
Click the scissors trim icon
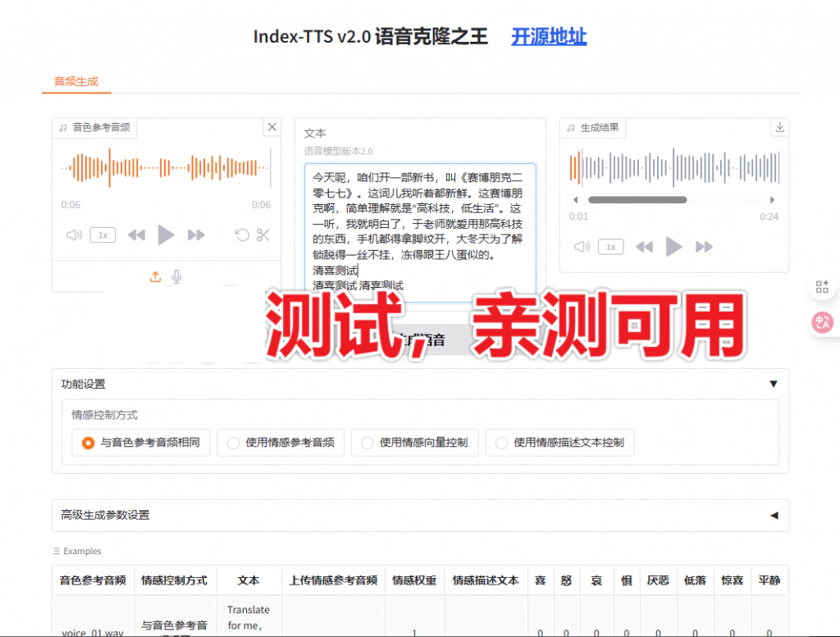coord(262,235)
